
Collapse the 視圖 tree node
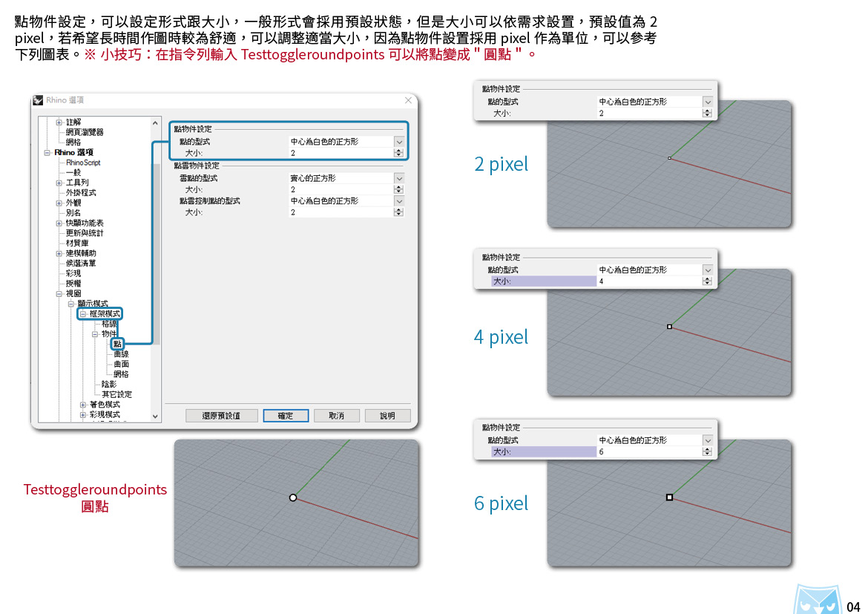point(59,294)
